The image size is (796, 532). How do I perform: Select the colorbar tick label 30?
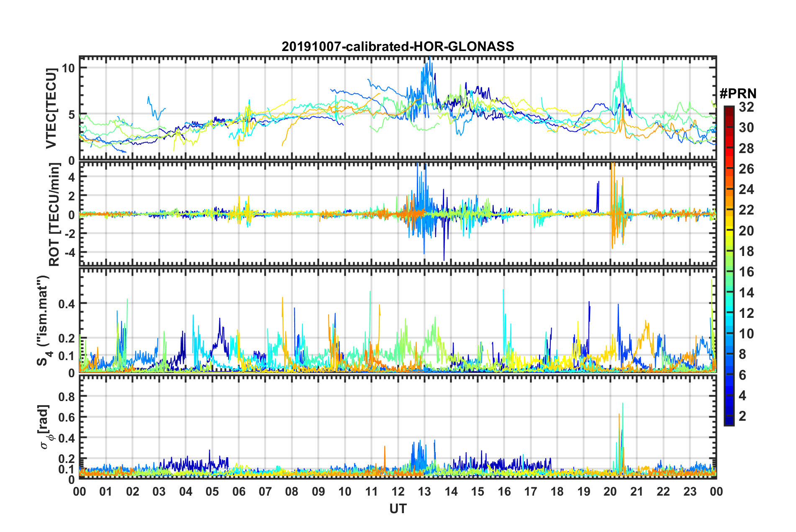[746, 128]
